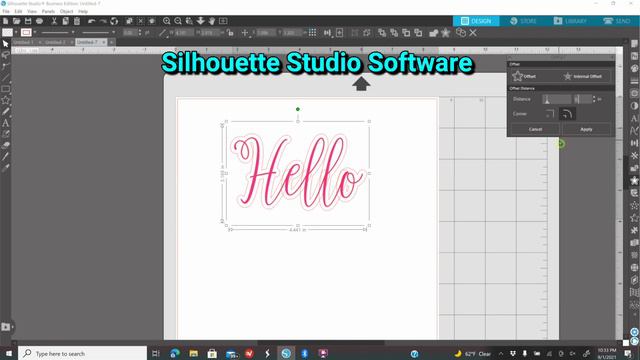
Task: Switch to the Untitled-2 document tab
Action: coord(55,42)
